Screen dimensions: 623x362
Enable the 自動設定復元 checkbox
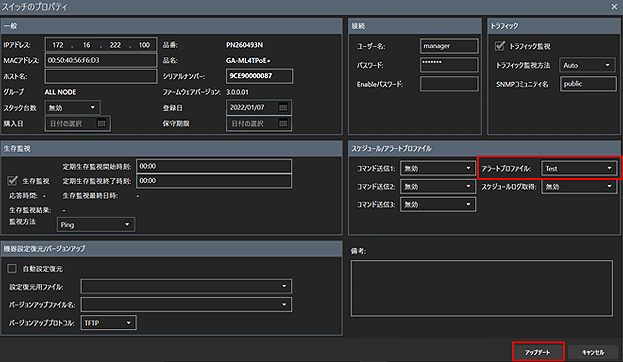(x=12, y=269)
